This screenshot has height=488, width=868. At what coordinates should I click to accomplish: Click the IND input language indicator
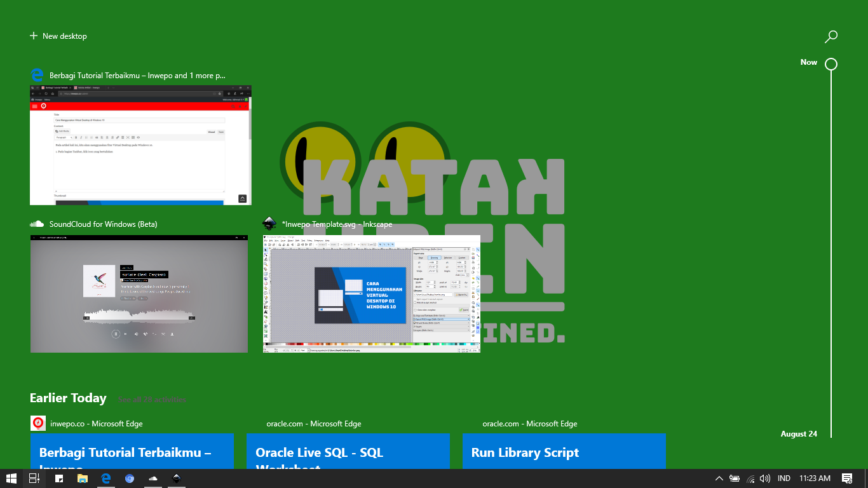(784, 478)
